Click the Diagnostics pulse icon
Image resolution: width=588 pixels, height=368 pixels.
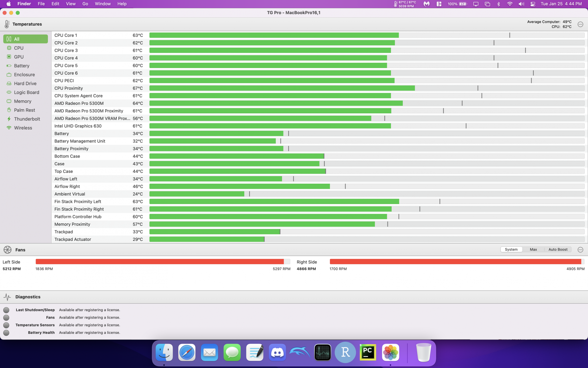7,297
